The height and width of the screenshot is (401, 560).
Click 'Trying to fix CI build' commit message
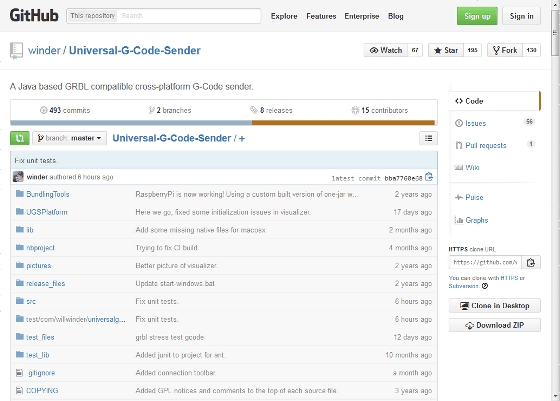point(166,248)
